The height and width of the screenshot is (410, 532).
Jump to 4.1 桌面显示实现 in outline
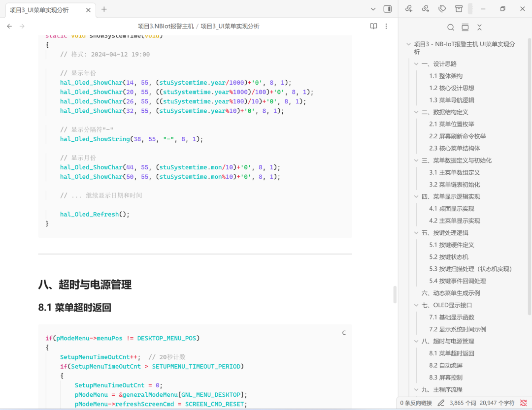point(452,209)
